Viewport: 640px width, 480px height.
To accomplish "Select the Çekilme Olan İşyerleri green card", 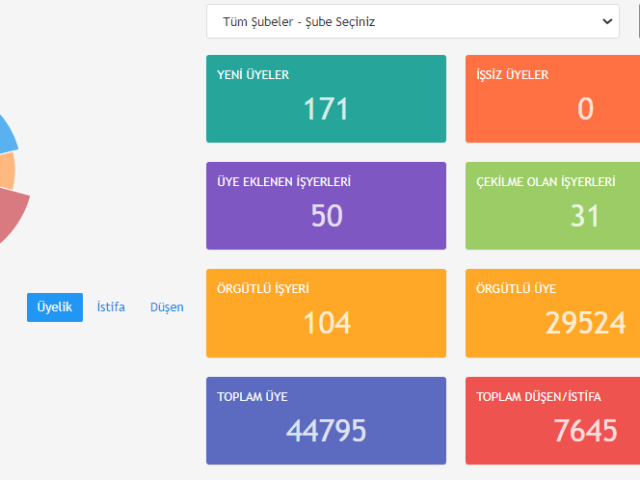I will 552,205.
